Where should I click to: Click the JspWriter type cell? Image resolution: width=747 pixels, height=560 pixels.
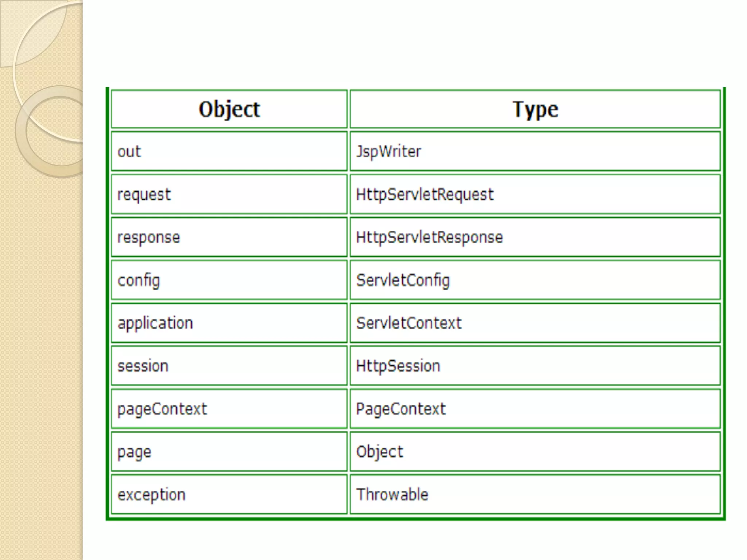388,152
